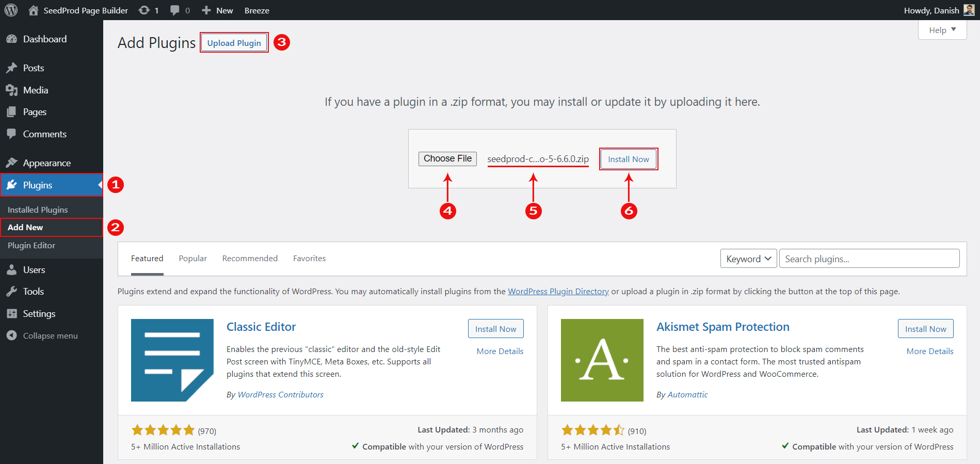The width and height of the screenshot is (980, 464).
Task: Click the Howdy, Danish account text
Action: tap(931, 10)
